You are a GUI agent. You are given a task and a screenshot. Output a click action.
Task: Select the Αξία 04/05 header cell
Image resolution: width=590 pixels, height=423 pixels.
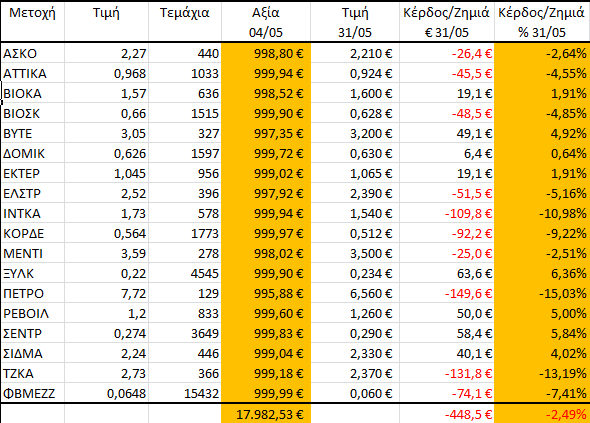point(266,22)
